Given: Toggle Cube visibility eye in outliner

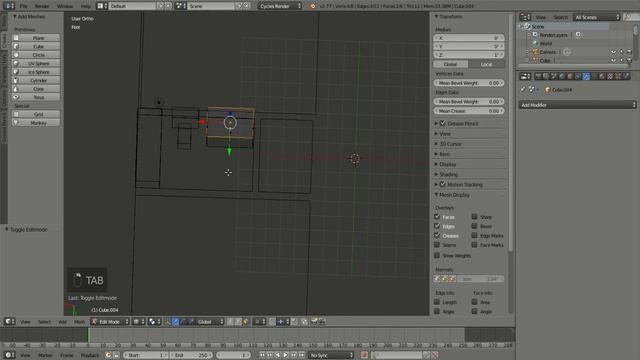Looking at the screenshot, I should click(613, 60).
